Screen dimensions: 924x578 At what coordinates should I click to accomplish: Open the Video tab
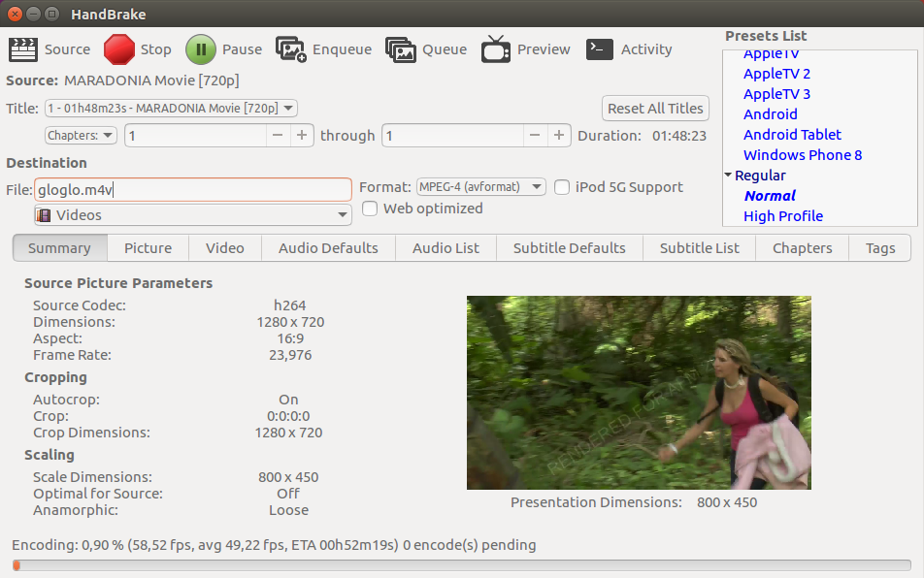pos(225,248)
